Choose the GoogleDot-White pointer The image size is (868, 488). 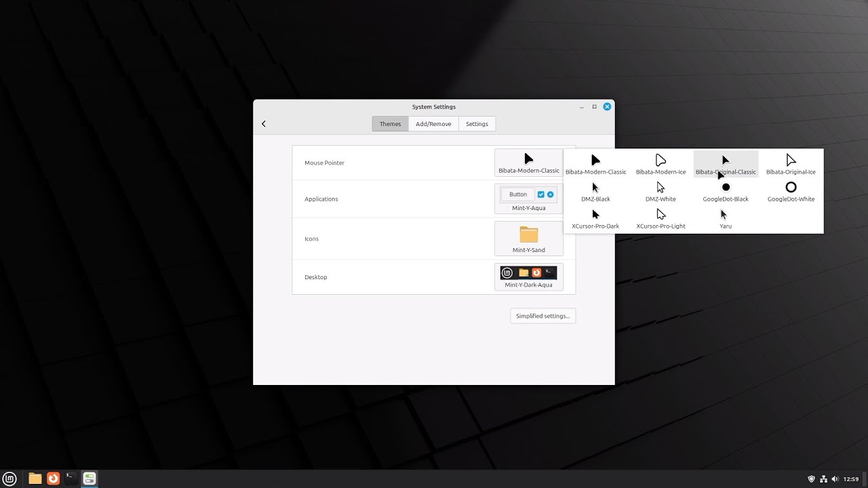791,192
